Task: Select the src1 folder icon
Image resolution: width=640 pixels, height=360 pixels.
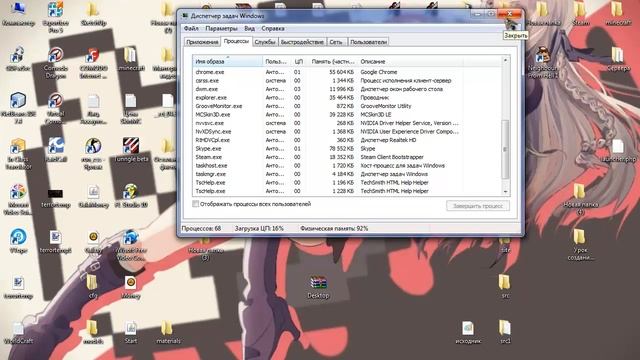Action: tap(505, 331)
